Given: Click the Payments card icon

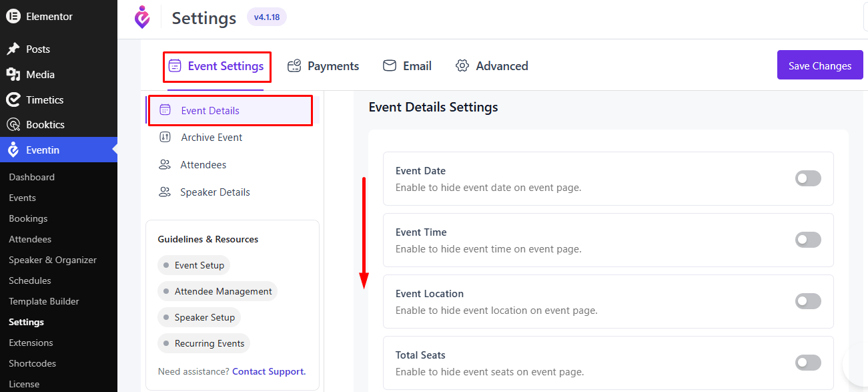Looking at the screenshot, I should (x=294, y=66).
